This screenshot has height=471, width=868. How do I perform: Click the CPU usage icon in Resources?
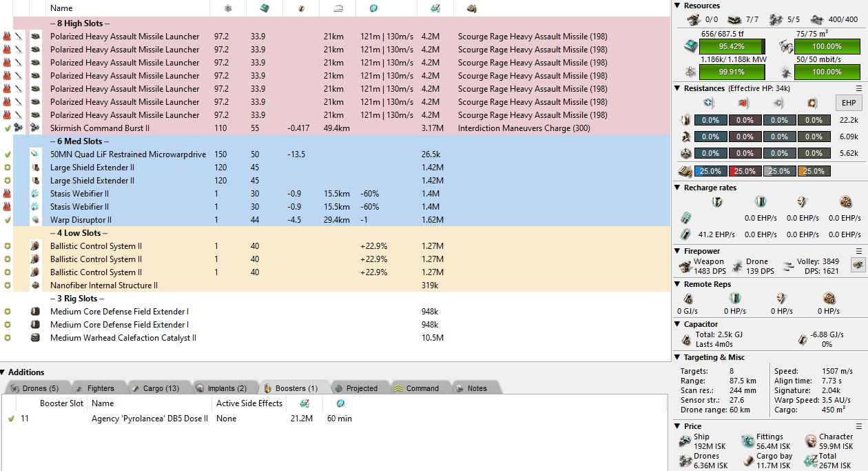point(690,46)
